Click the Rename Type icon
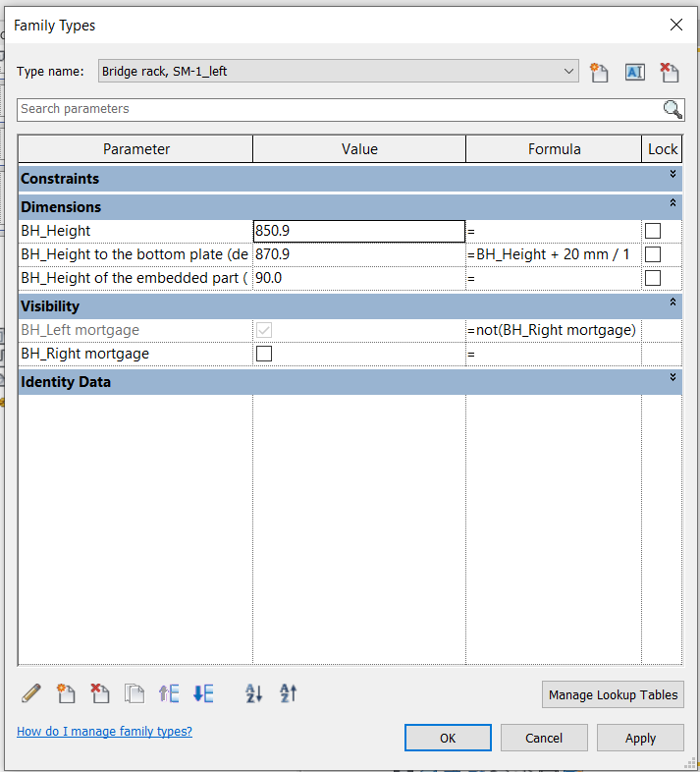Screen dimensions: 700x772 [634, 72]
